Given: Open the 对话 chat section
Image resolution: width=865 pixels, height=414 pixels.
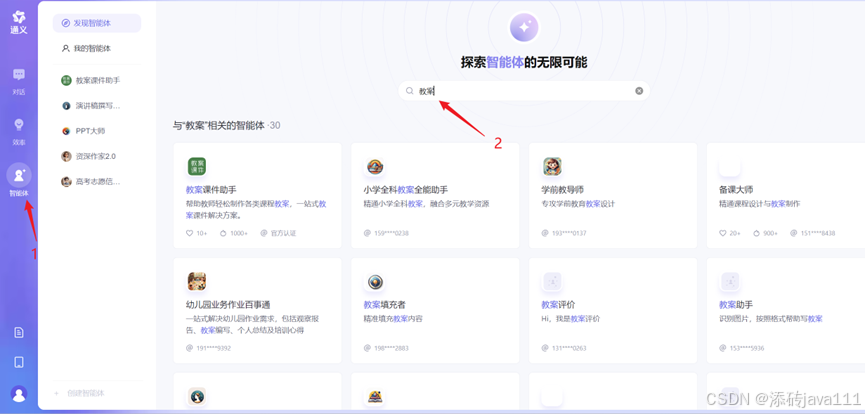Looking at the screenshot, I should coord(19,81).
